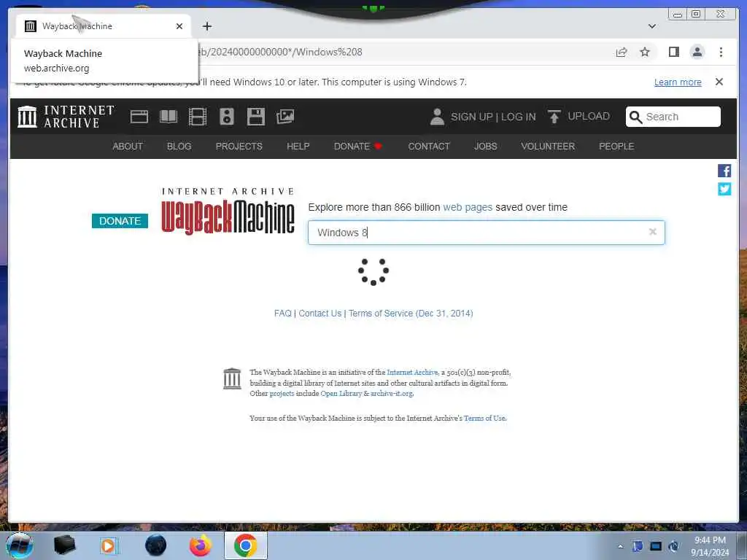Follow the Internet Archive link in the footer

[412, 373]
